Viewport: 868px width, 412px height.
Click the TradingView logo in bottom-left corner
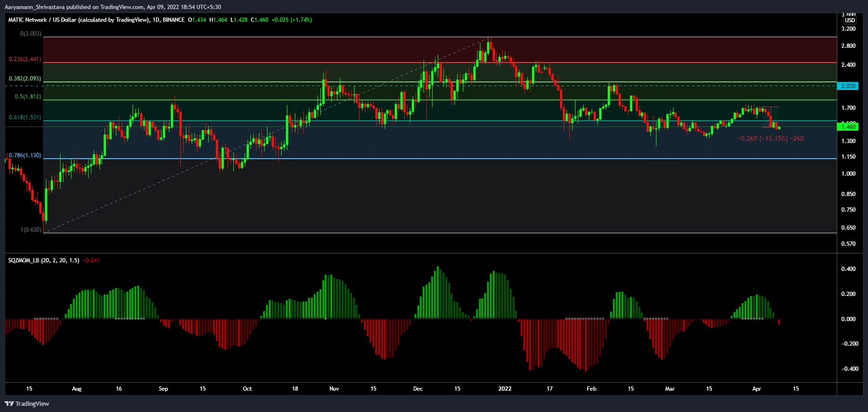tap(27, 403)
